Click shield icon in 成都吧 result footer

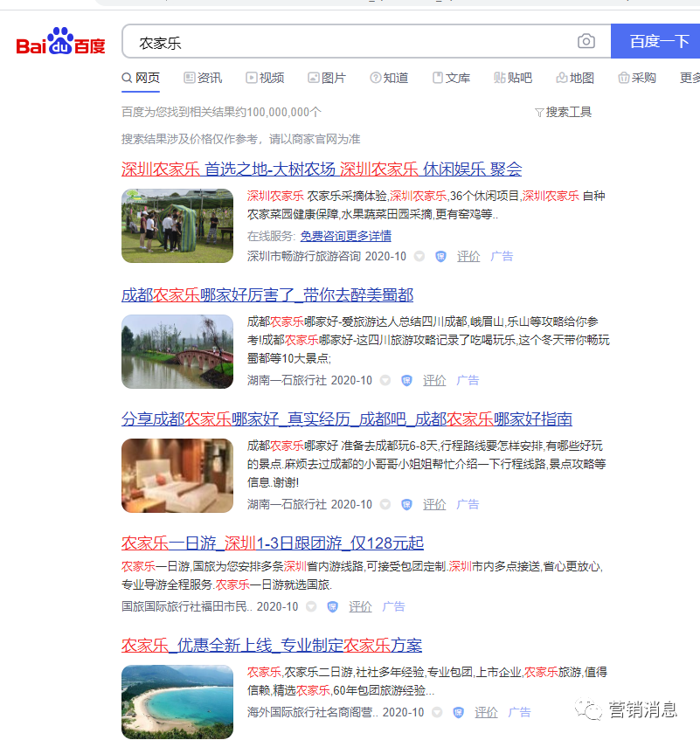[x=406, y=504]
